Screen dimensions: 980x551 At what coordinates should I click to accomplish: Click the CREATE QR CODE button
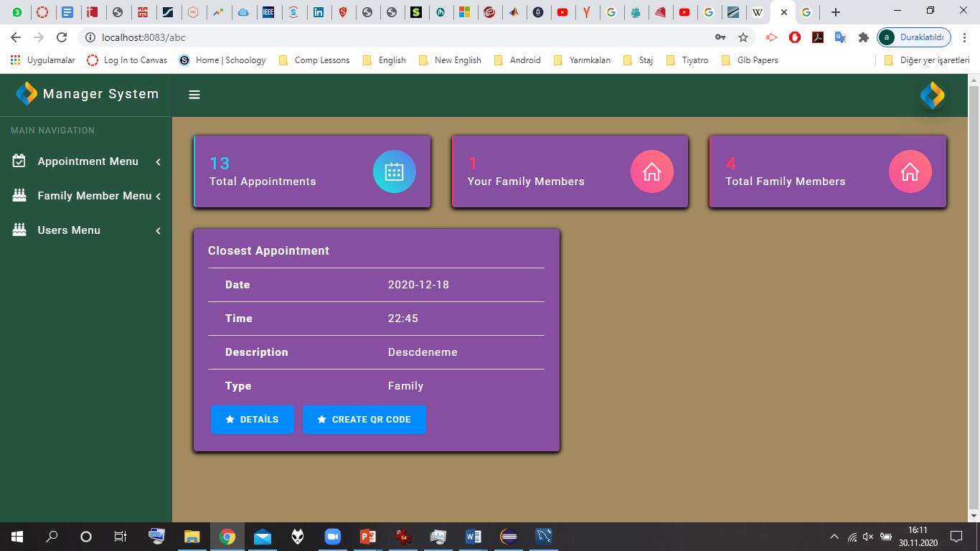364,420
